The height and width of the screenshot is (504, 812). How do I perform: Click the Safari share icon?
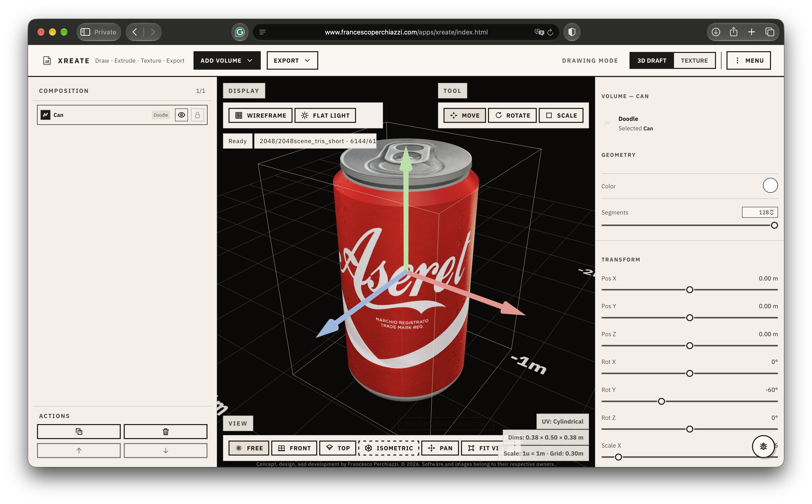tap(733, 32)
